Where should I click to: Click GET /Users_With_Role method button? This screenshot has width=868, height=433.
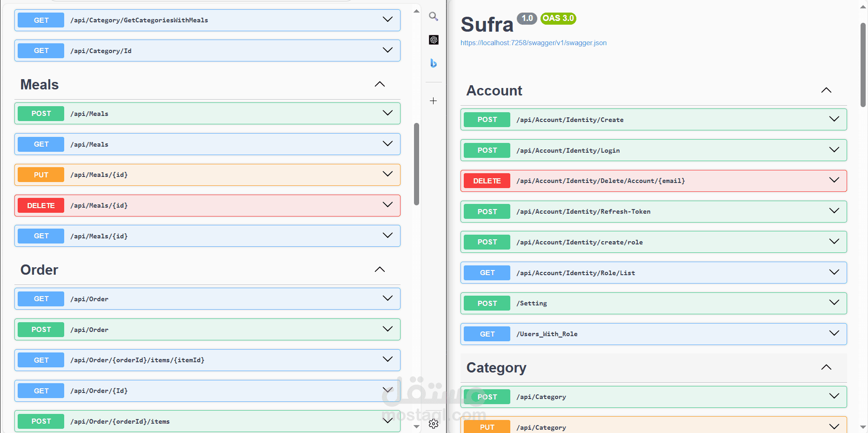pos(487,334)
